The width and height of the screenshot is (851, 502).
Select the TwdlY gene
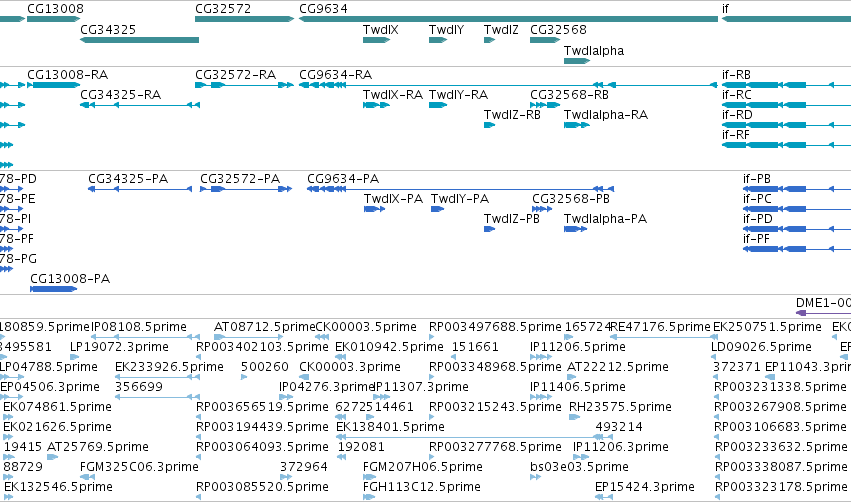point(438,40)
